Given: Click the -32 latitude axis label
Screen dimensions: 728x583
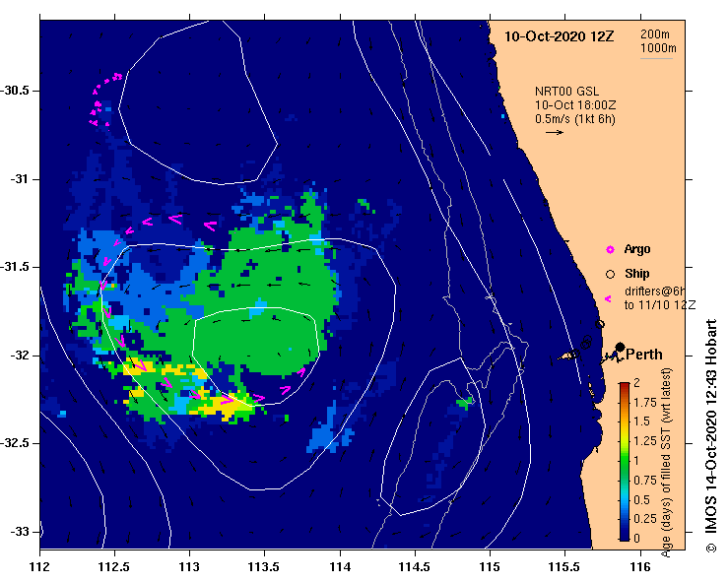Looking at the screenshot, I should (21, 356).
